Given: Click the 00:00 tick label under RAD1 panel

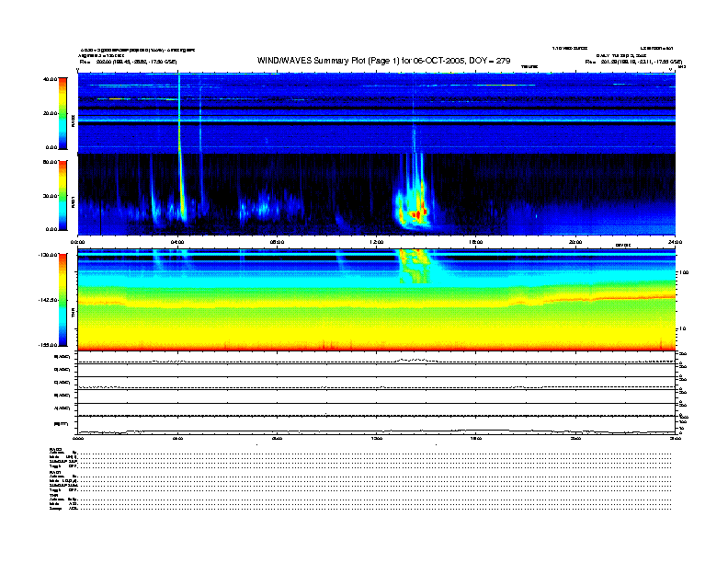Looking at the screenshot, I should 77,242.
